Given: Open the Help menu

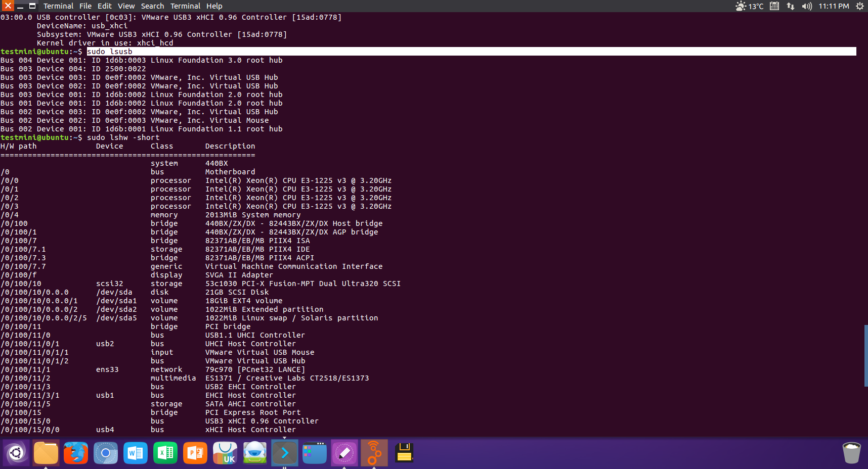Looking at the screenshot, I should (214, 6).
